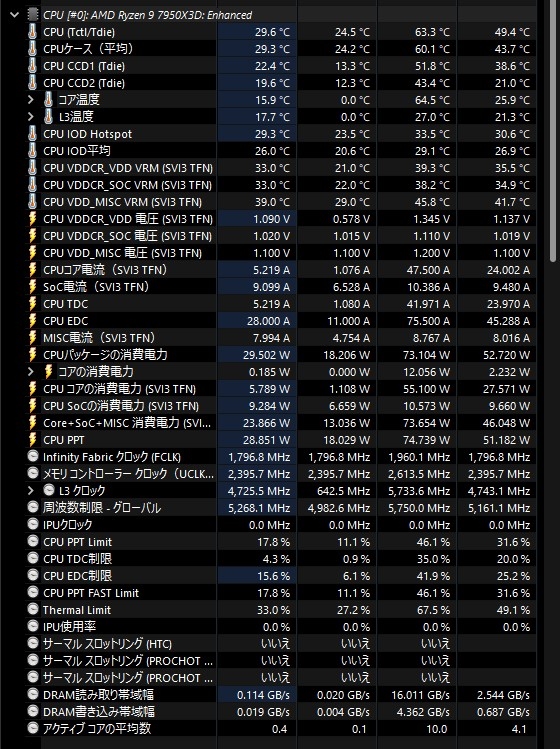Image resolution: width=560 pixels, height=749 pixels.
Task: Expand the L3 クロック group
Action: [x=31, y=491]
